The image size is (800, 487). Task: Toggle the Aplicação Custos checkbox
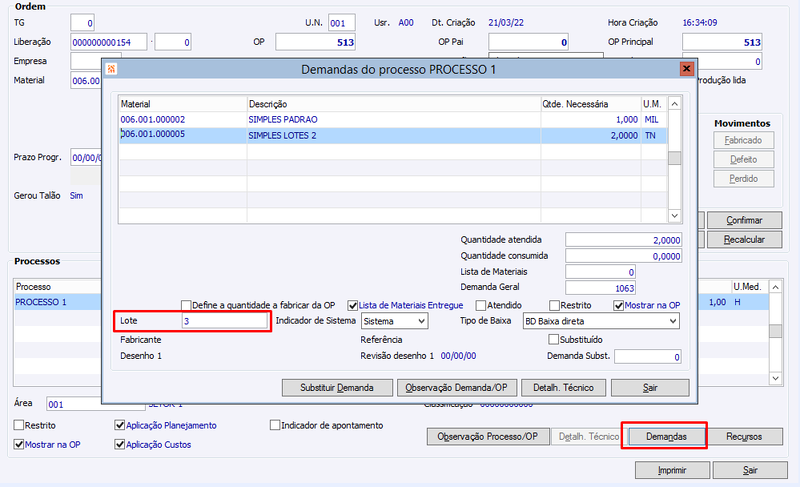pos(120,445)
